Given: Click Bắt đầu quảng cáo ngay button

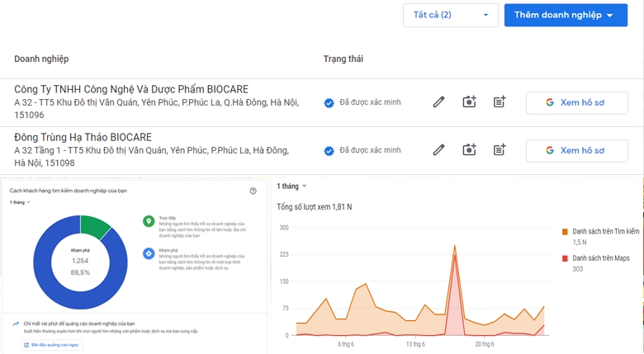Looking at the screenshot, I should click(53, 345).
